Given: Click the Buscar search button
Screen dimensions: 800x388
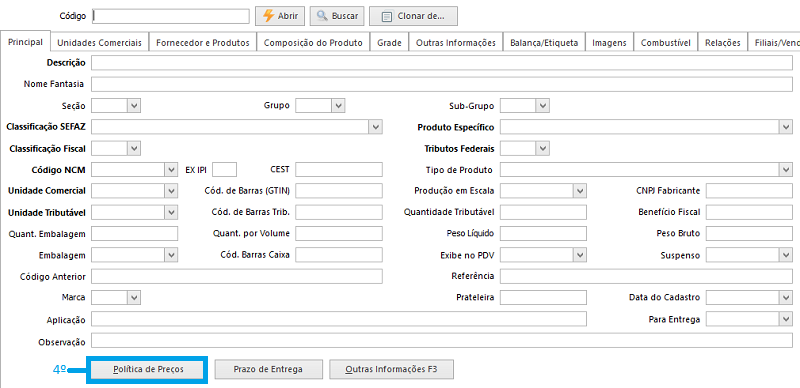Looking at the screenshot, I should tap(337, 16).
